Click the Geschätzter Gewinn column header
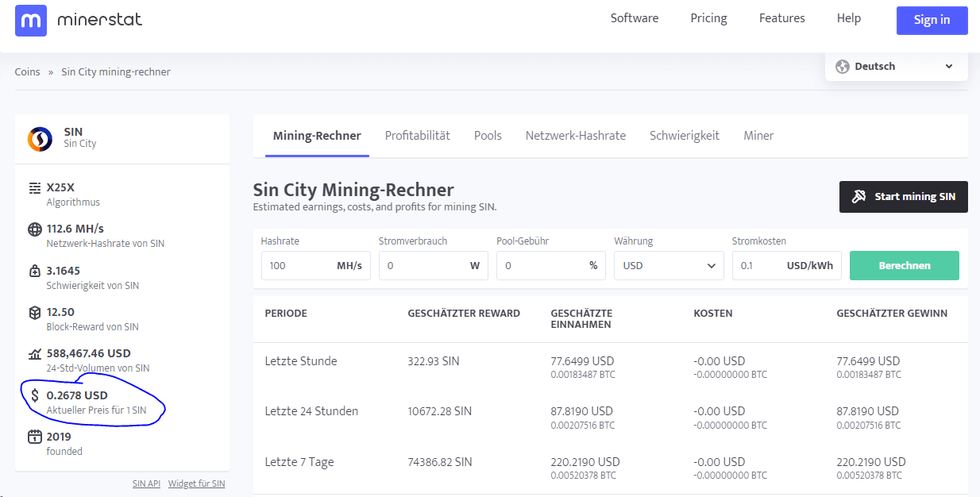This screenshot has height=497, width=980. tap(892, 314)
